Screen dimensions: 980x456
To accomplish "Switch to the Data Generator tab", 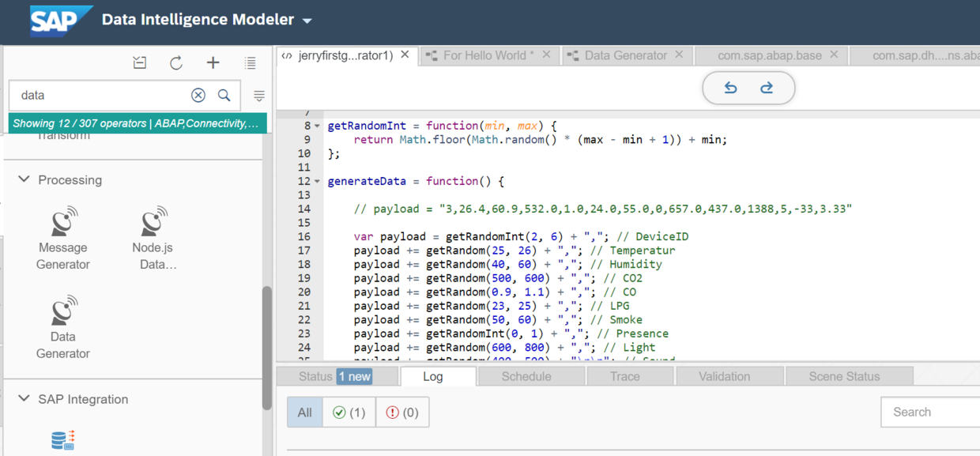I will point(625,55).
